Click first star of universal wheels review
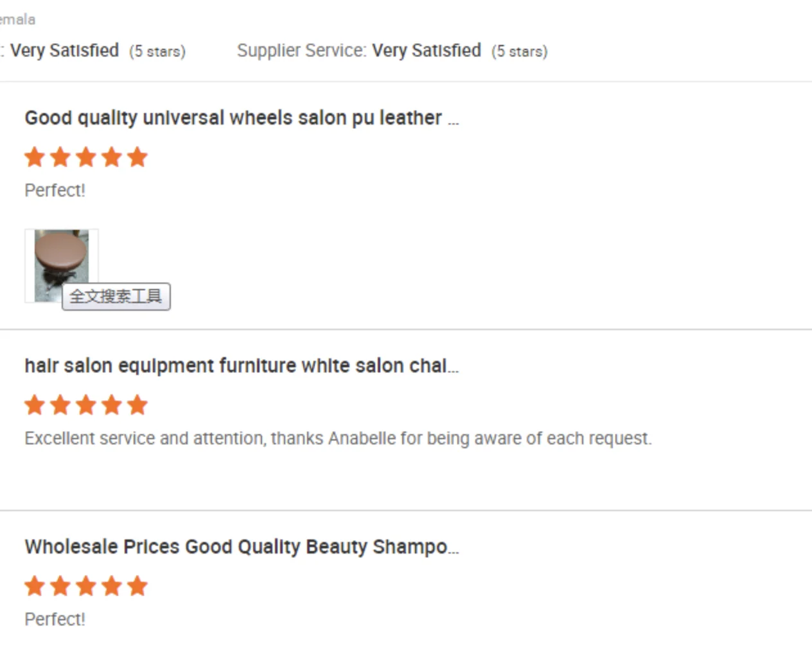The image size is (812, 655). (35, 157)
